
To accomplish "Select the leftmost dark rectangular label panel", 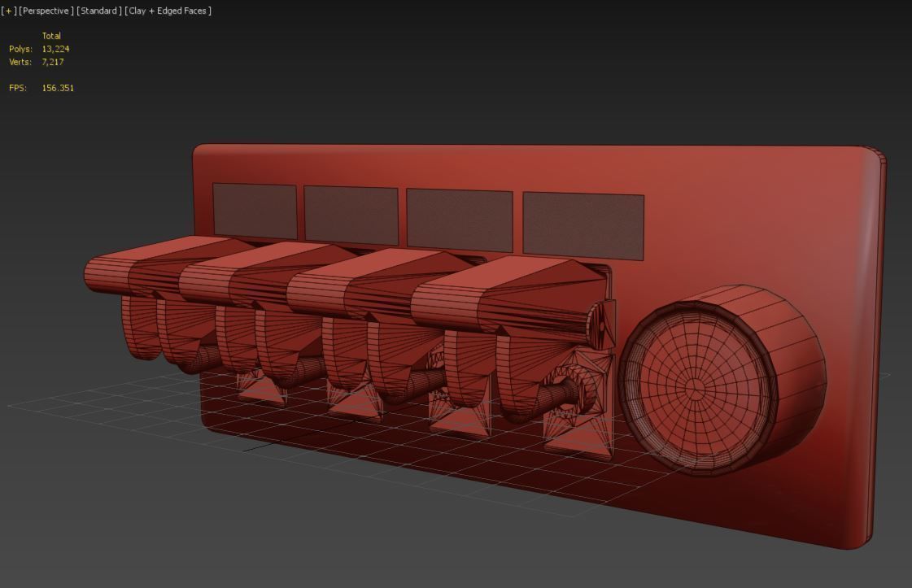I will [x=255, y=211].
